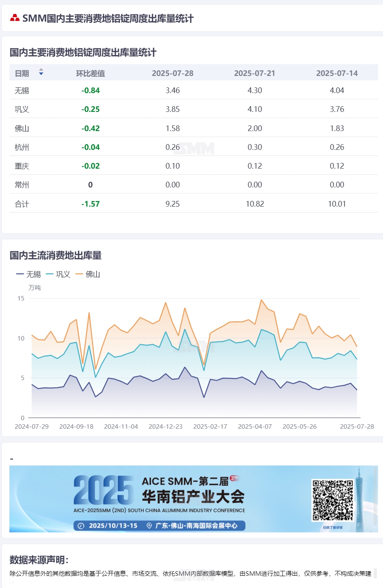
Task: Click the 4.10 value in the 巩义 row
Action: pyautogui.click(x=255, y=109)
